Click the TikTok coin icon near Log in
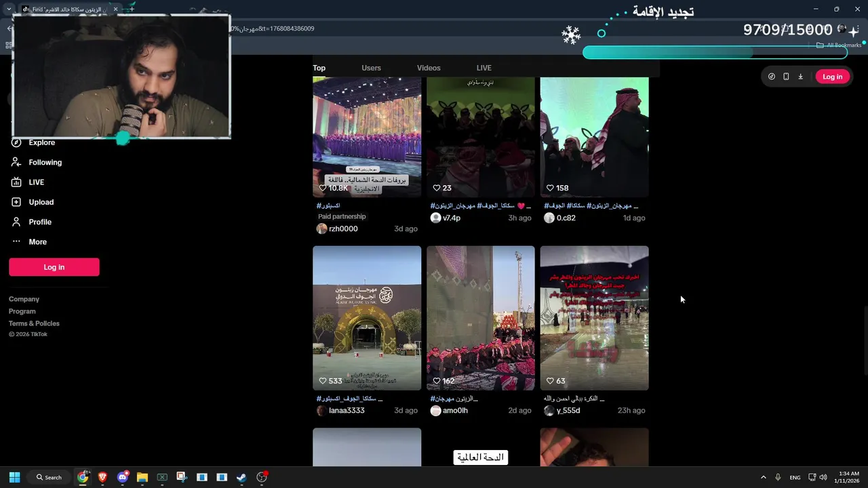Image resolution: width=868 pixels, height=488 pixels. pos(772,77)
